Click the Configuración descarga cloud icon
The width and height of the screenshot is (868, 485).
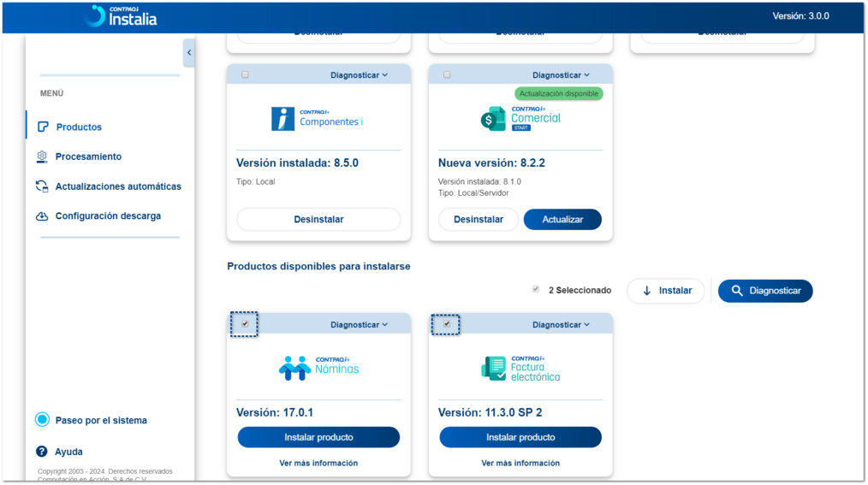click(x=42, y=216)
